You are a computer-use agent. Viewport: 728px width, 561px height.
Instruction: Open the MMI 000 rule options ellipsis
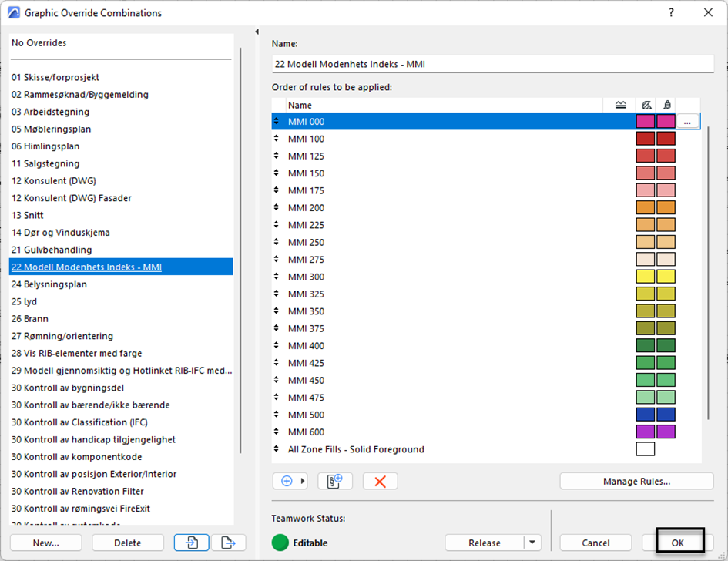point(688,122)
